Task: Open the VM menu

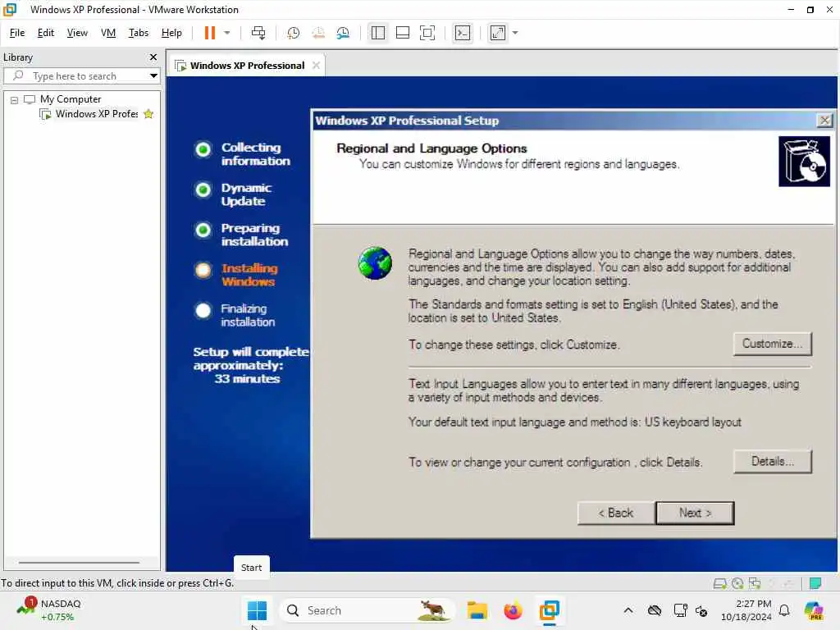Action: pyautogui.click(x=108, y=33)
